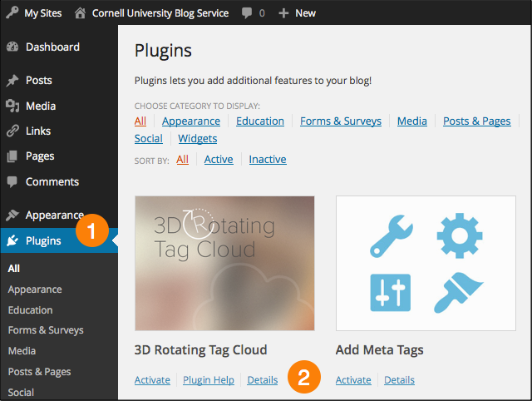This screenshot has width=532, height=401.
Task: Sort by Inactive plugins
Action: pos(268,159)
